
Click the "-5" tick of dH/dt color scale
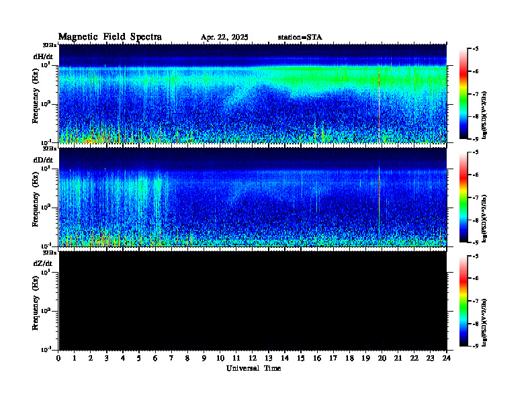pyautogui.click(x=476, y=49)
